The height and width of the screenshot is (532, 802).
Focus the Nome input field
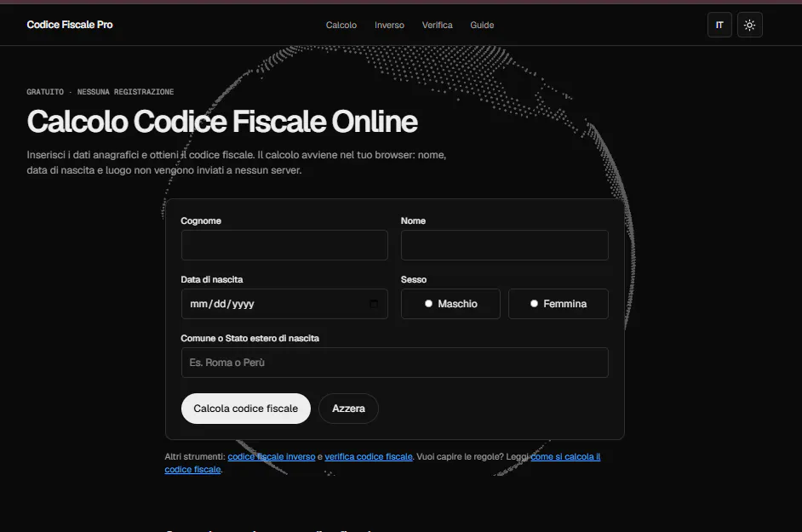504,245
